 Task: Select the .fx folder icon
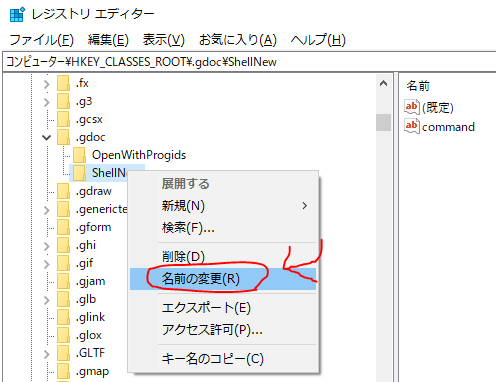coord(63,83)
